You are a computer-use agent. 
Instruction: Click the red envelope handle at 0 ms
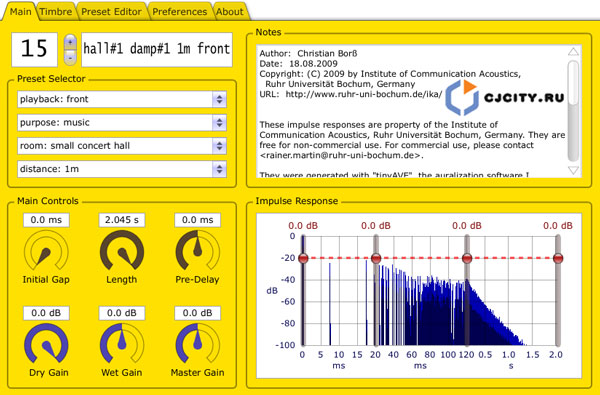tap(303, 258)
